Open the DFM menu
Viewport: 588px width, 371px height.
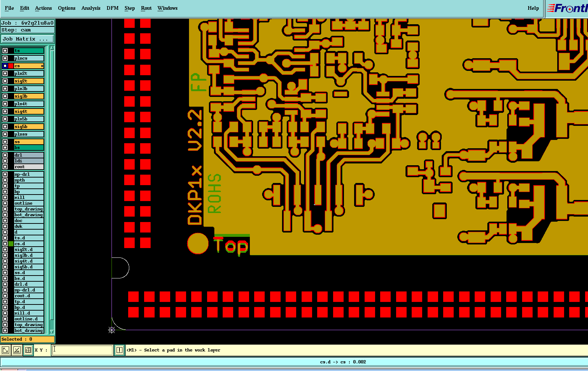[113, 8]
